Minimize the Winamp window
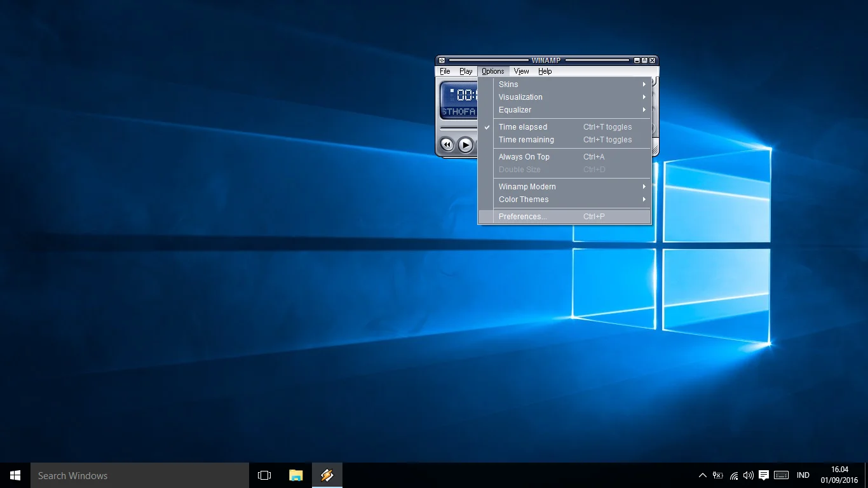Screen dimensions: 868x488 point(637,60)
